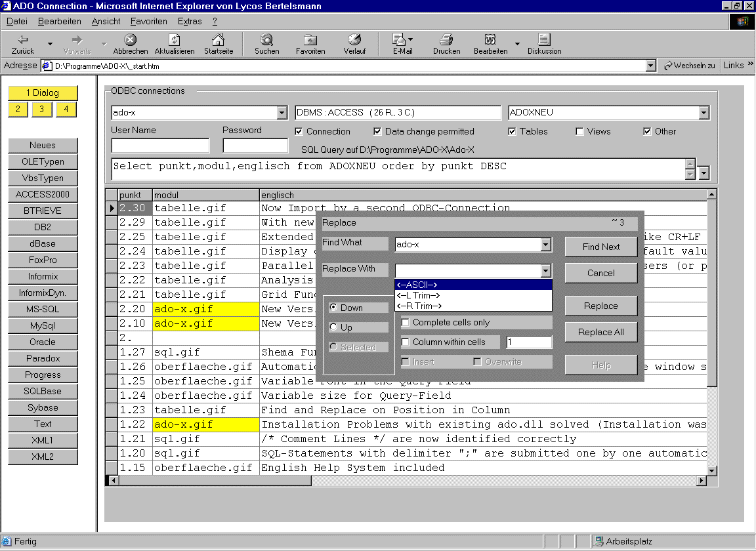
Task: Click the IE icon in the title bar
Action: click(x=6, y=6)
